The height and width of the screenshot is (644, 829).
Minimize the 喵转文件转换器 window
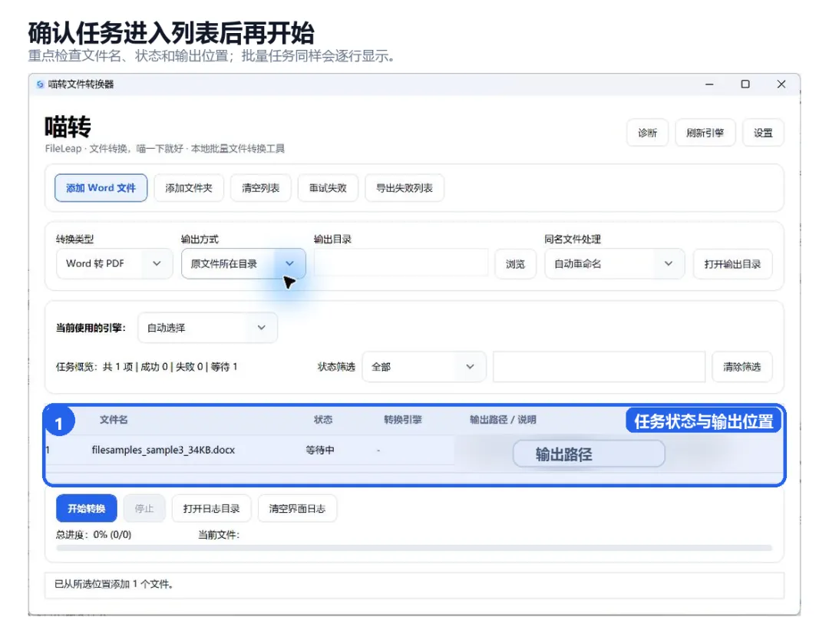(x=709, y=84)
